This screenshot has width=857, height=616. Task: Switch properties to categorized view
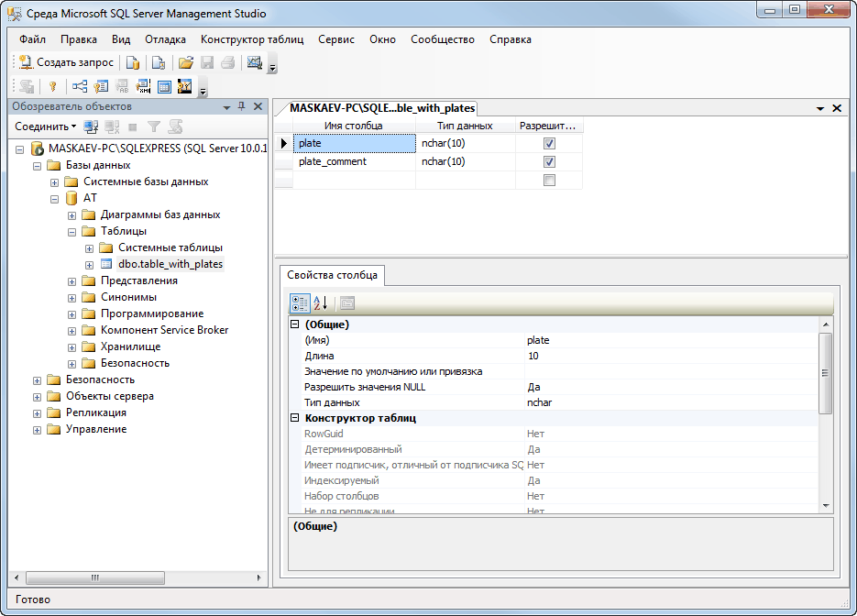pyautogui.click(x=300, y=303)
